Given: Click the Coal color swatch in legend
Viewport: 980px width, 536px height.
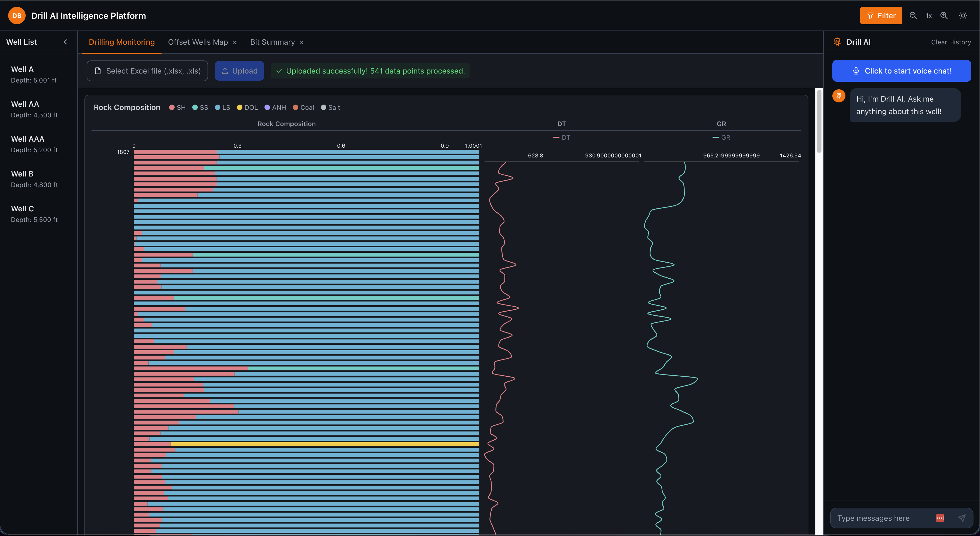Looking at the screenshot, I should pyautogui.click(x=295, y=108).
